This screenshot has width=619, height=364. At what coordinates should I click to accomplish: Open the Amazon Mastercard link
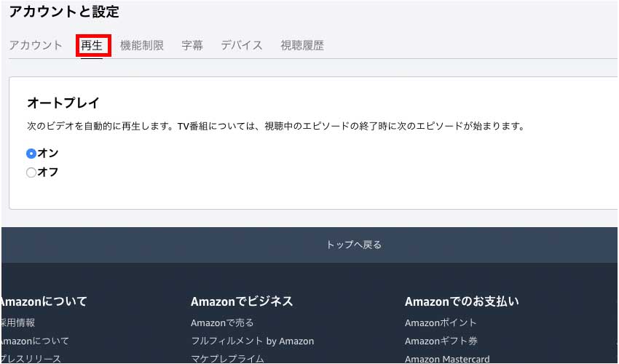[447, 359]
